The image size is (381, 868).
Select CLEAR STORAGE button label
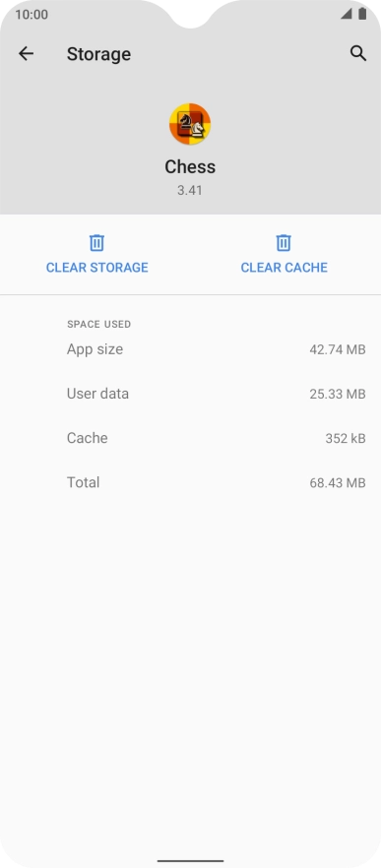[96, 268]
